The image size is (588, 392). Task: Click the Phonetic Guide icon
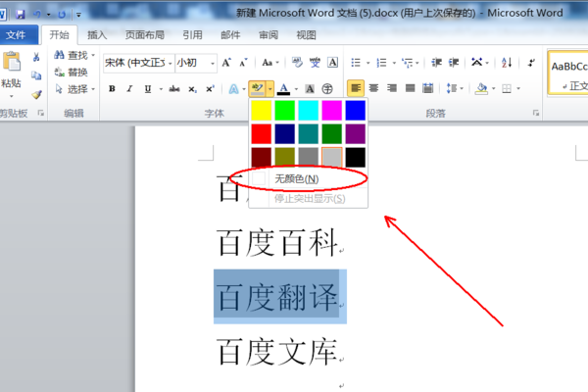click(x=315, y=63)
